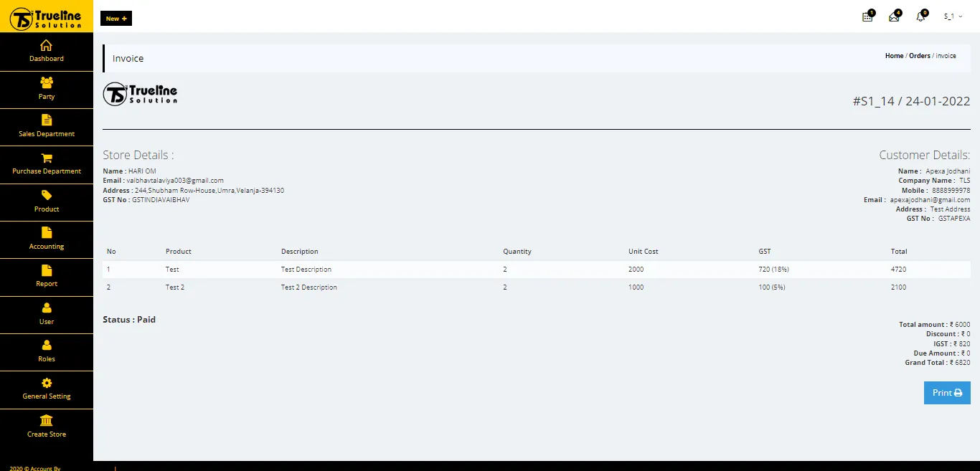This screenshot has width=980, height=471.
Task: Click the Grand Total ₹ 6820 line
Action: pos(938,363)
